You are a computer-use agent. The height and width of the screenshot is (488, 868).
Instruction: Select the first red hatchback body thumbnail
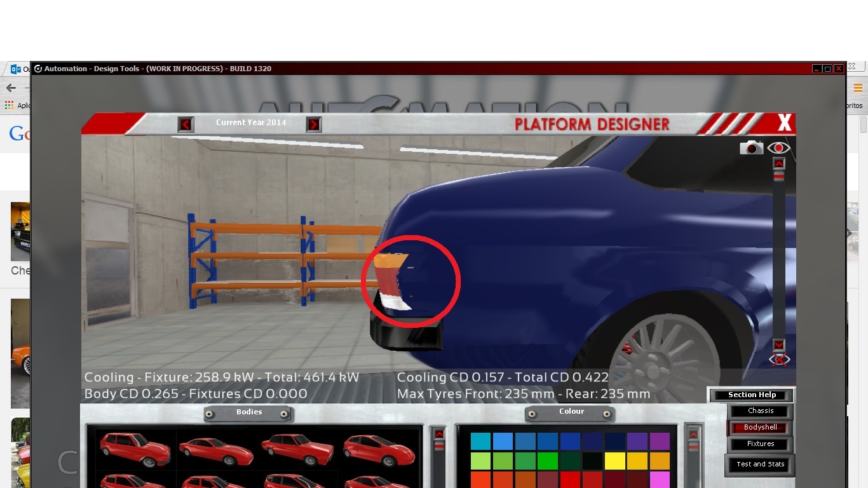click(x=135, y=448)
